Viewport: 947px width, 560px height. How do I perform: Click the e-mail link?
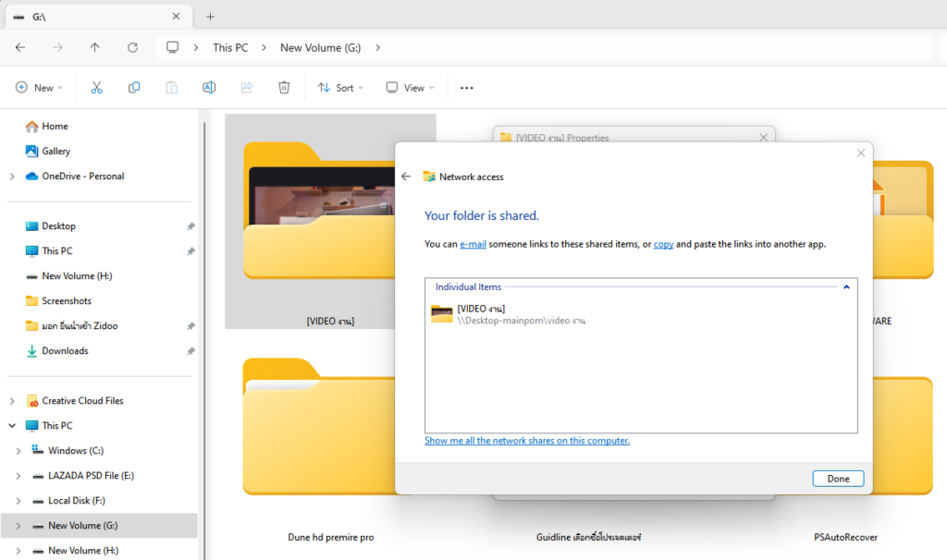(473, 244)
